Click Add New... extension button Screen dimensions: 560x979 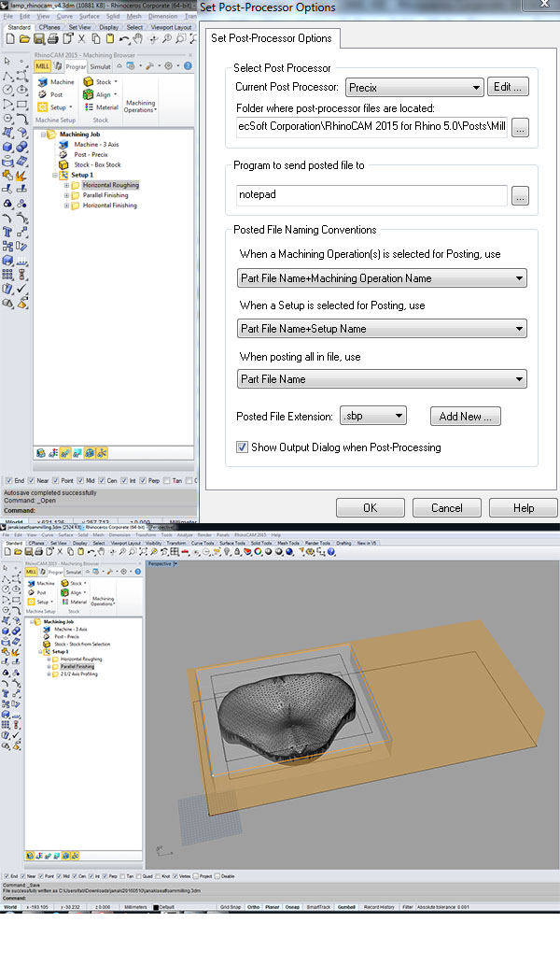click(465, 417)
